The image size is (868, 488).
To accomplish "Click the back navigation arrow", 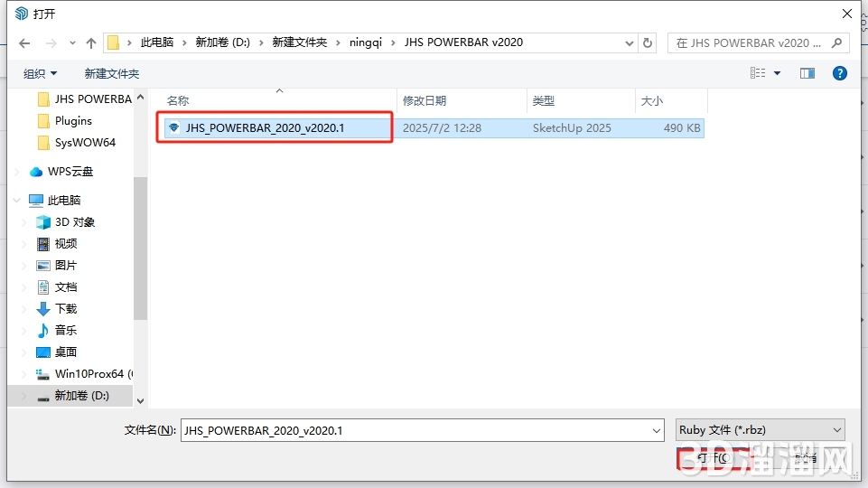I will pyautogui.click(x=24, y=42).
